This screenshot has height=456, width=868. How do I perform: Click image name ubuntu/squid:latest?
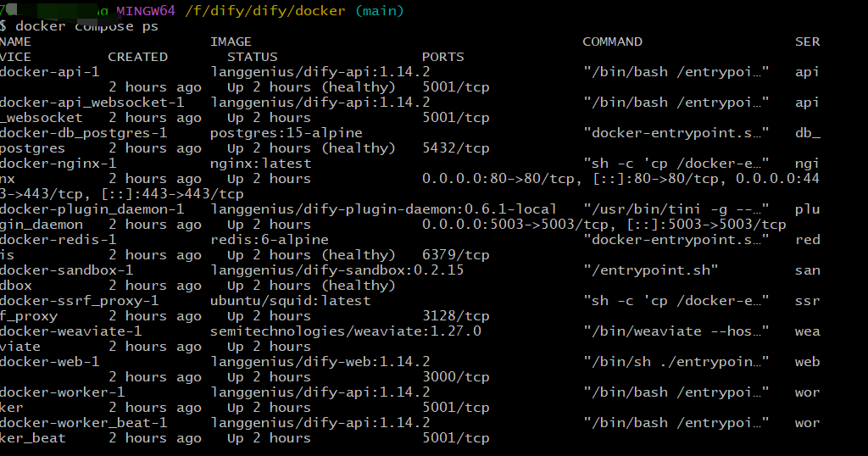(x=291, y=301)
